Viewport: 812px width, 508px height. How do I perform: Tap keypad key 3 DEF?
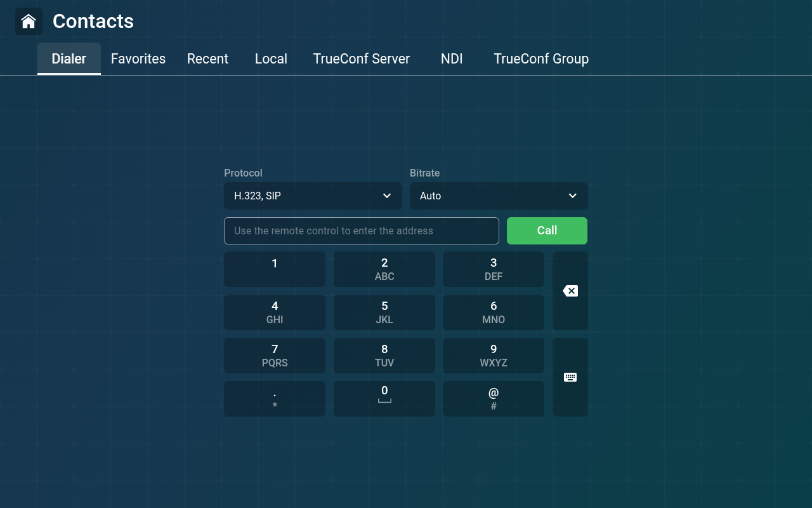pyautogui.click(x=494, y=269)
